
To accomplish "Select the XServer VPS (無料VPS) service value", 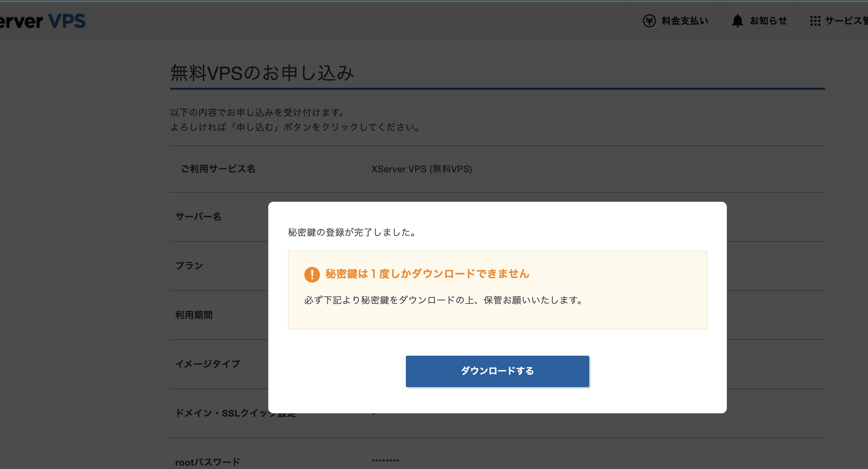I will coord(422,169).
